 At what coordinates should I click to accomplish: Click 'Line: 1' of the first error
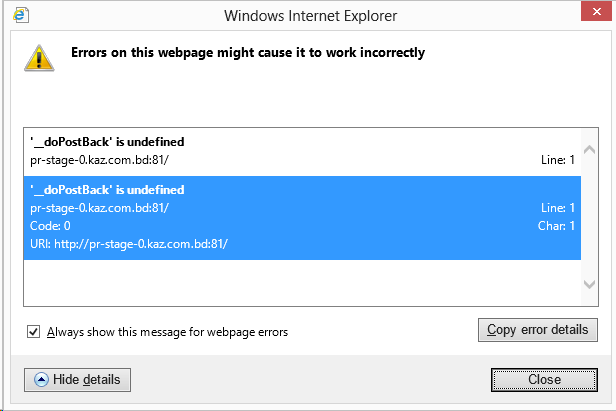click(x=556, y=159)
